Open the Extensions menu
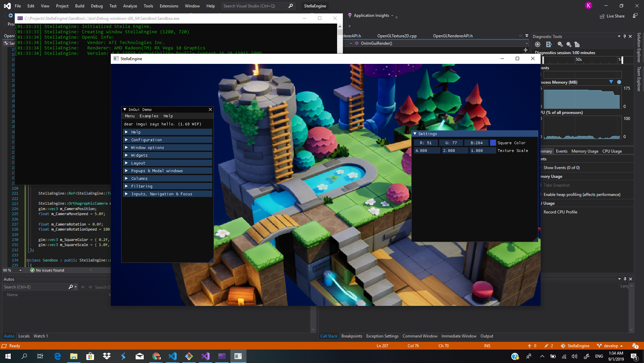This screenshot has width=644, height=363. 169,6
